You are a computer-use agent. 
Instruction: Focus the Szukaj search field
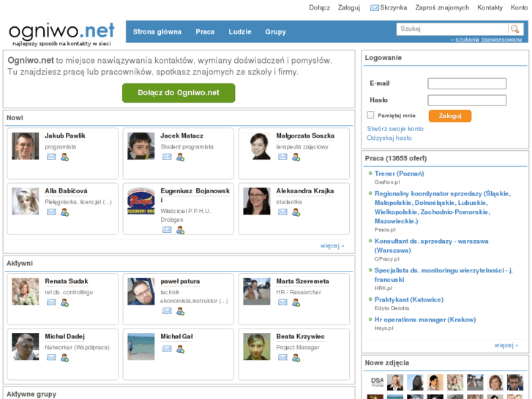pos(452,29)
